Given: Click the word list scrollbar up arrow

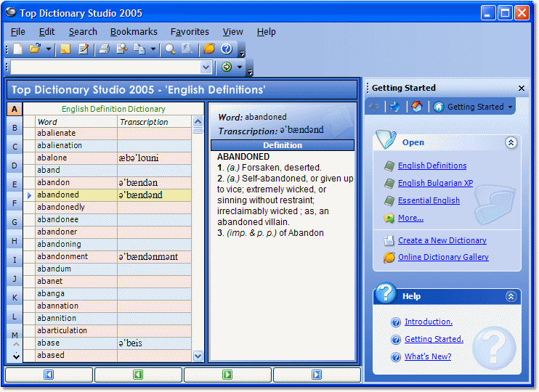Looking at the screenshot, I should [x=198, y=121].
